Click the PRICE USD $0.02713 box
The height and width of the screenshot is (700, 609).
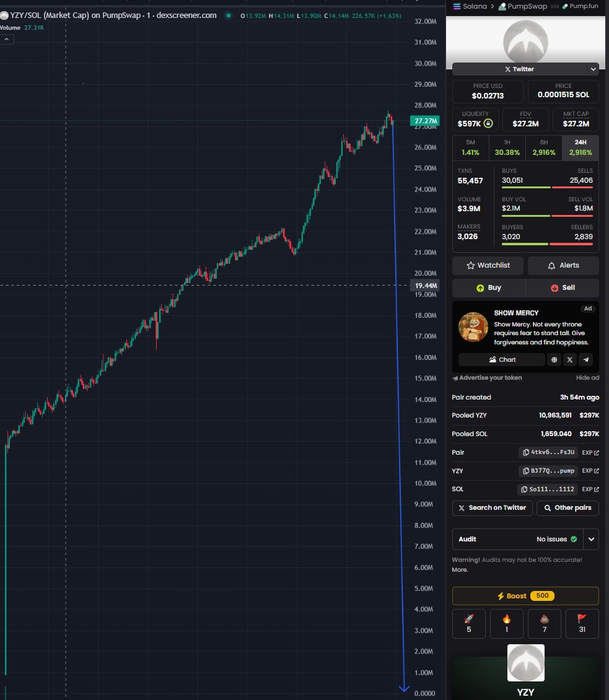(488, 91)
